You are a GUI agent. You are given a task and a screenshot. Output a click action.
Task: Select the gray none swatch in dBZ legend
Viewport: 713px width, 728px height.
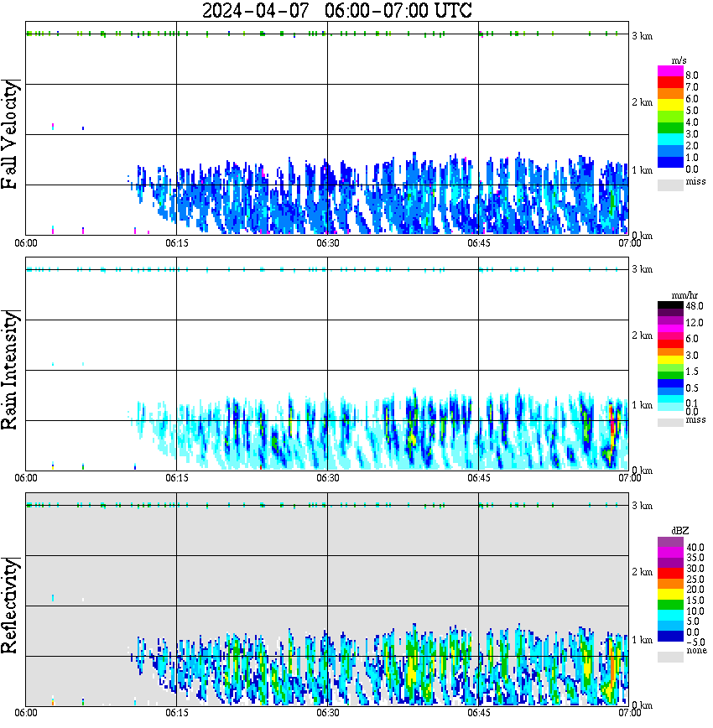click(x=670, y=658)
